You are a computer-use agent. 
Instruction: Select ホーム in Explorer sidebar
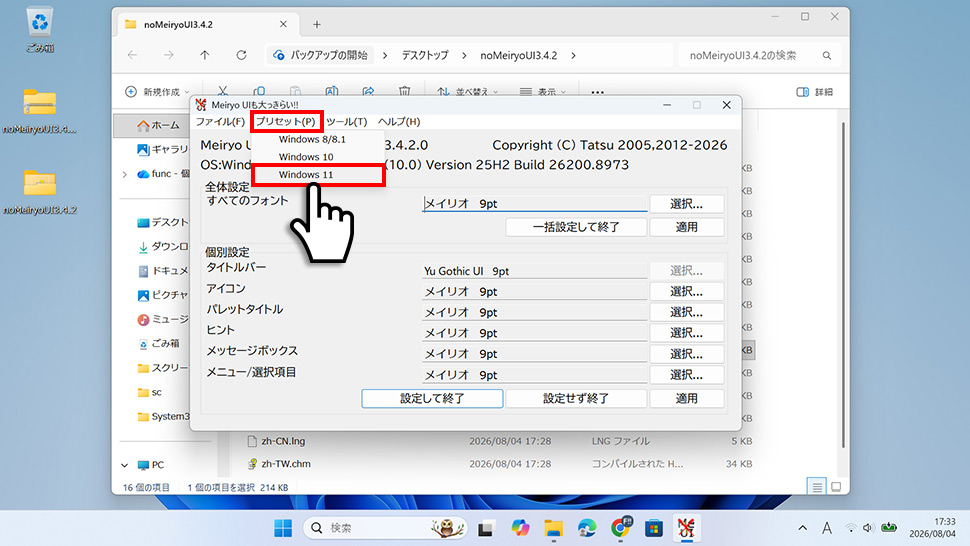(x=158, y=125)
